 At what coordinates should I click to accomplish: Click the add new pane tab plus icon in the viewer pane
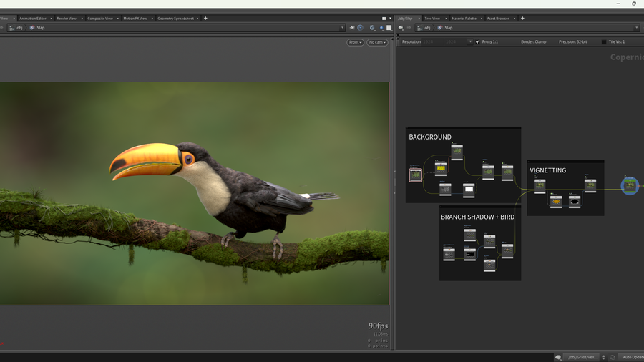(205, 19)
